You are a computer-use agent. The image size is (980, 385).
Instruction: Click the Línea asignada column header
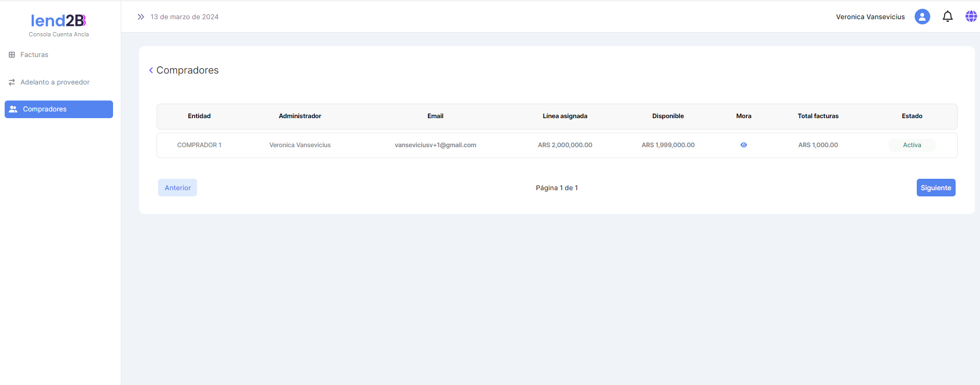coord(565,116)
